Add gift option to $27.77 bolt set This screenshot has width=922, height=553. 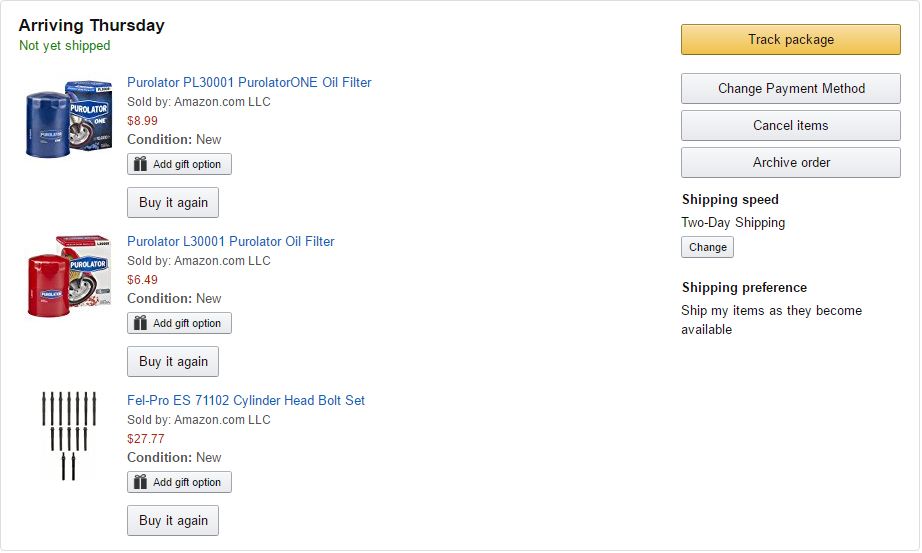(179, 482)
